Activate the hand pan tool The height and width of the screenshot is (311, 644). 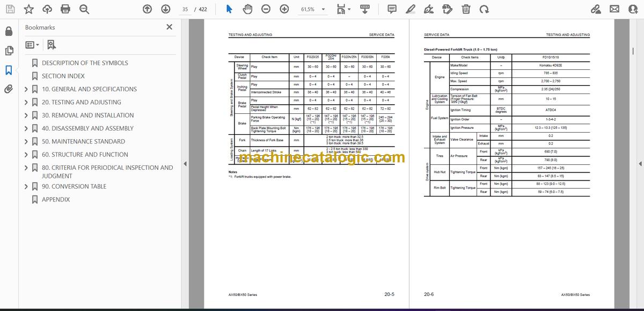pos(247,9)
